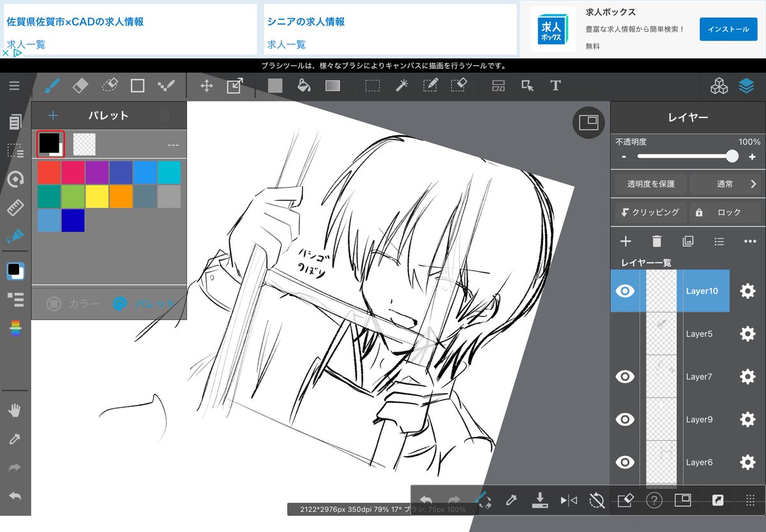Viewport: 766px width, 532px height.
Task: Toggle the color panel button in sidebar
Action: point(15,271)
